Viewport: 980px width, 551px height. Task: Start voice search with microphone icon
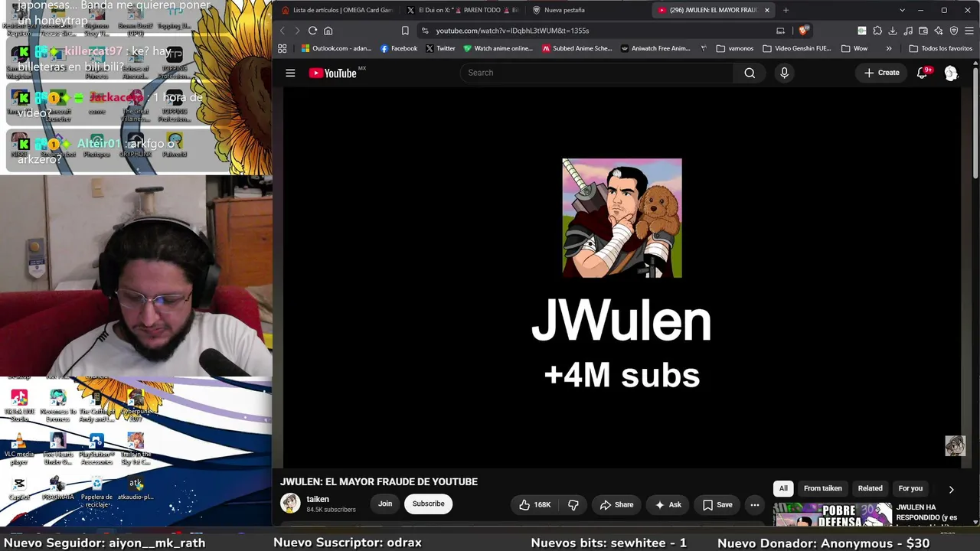(784, 73)
